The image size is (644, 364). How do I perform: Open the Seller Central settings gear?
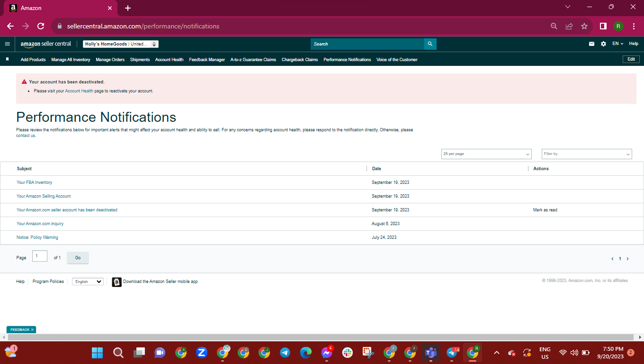603,44
